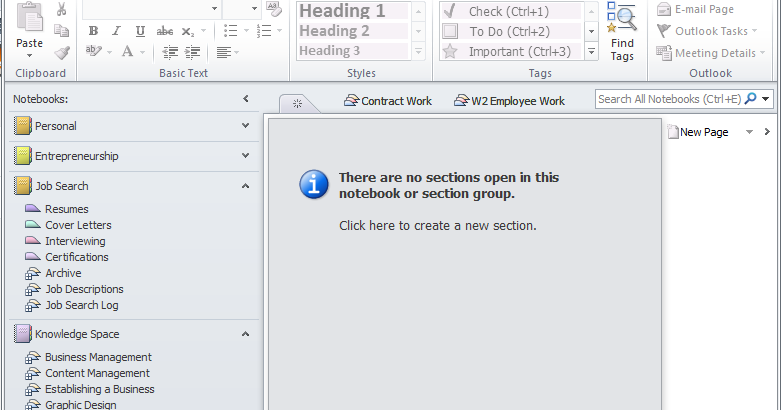Clear formatting with the eraser icon

click(x=274, y=8)
